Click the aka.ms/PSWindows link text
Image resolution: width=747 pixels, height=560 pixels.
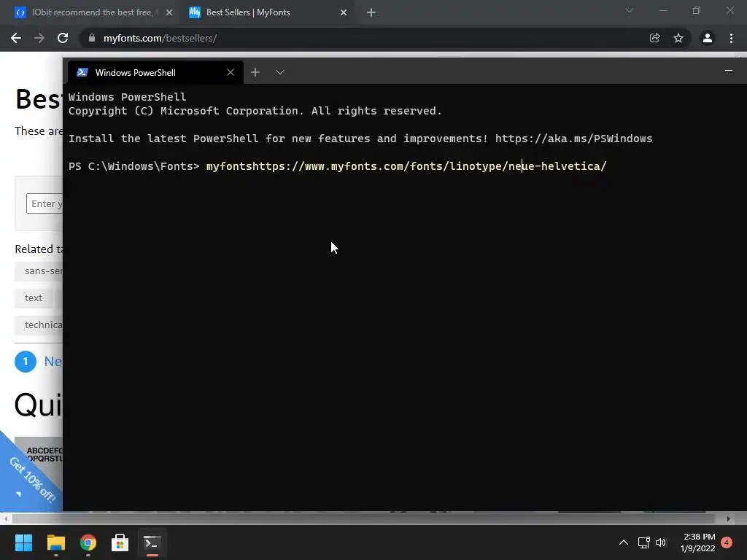(x=573, y=139)
